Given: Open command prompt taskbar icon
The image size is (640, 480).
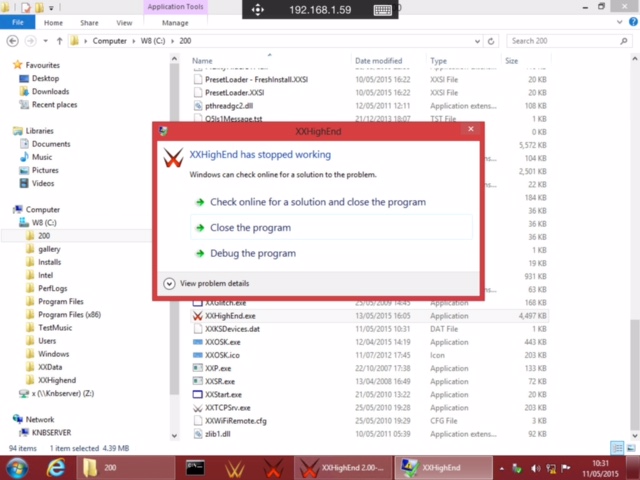Looking at the screenshot, I should 195,468.
